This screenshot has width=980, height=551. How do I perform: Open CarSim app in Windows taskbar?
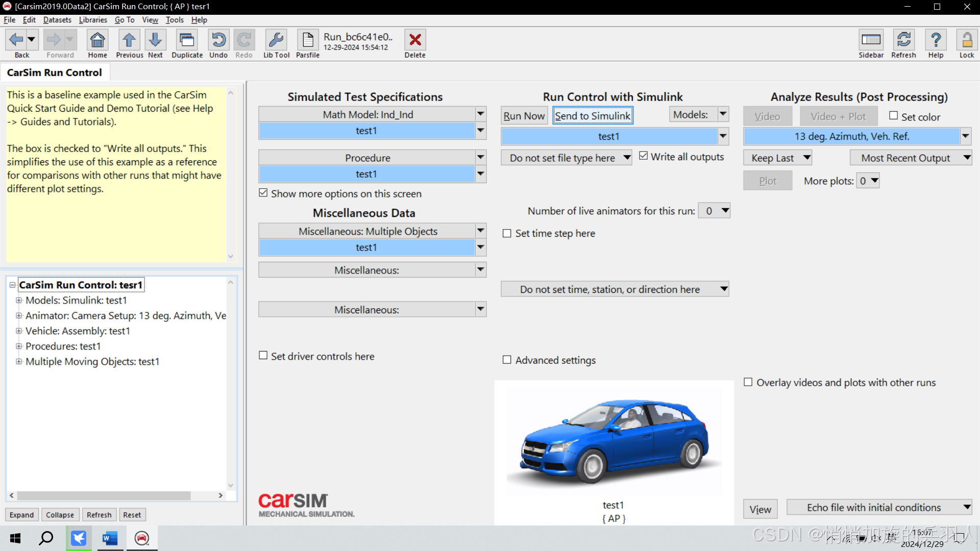pos(142,538)
